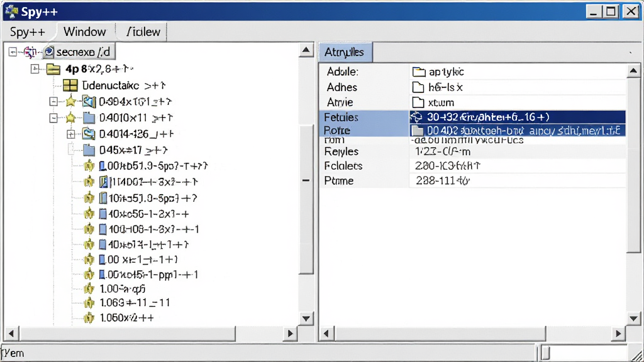Click the gear icon beside 1.063+-11
The height and width of the screenshot is (362, 644).
pos(89,303)
